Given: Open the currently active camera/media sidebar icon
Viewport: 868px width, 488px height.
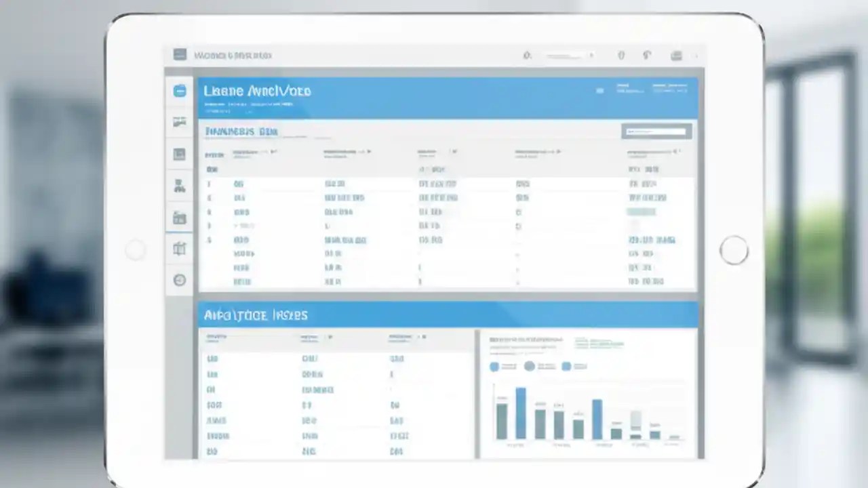Looking at the screenshot, I should (x=179, y=217).
